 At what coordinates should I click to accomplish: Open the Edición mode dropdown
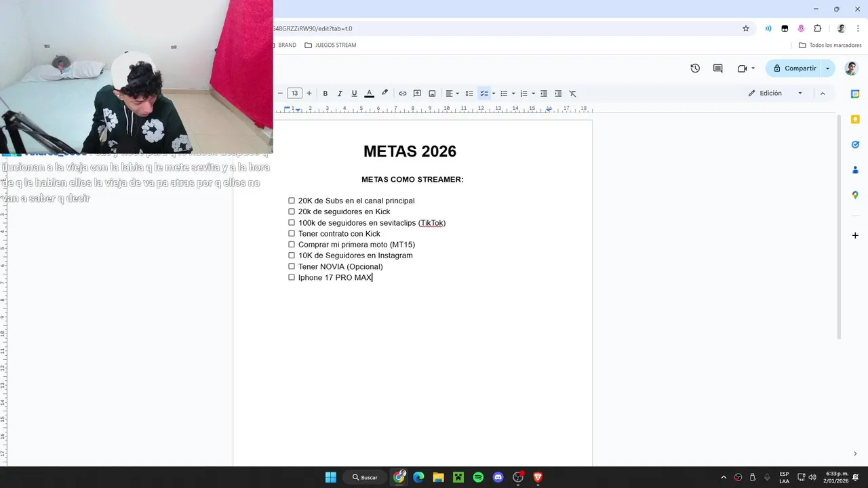coord(776,94)
